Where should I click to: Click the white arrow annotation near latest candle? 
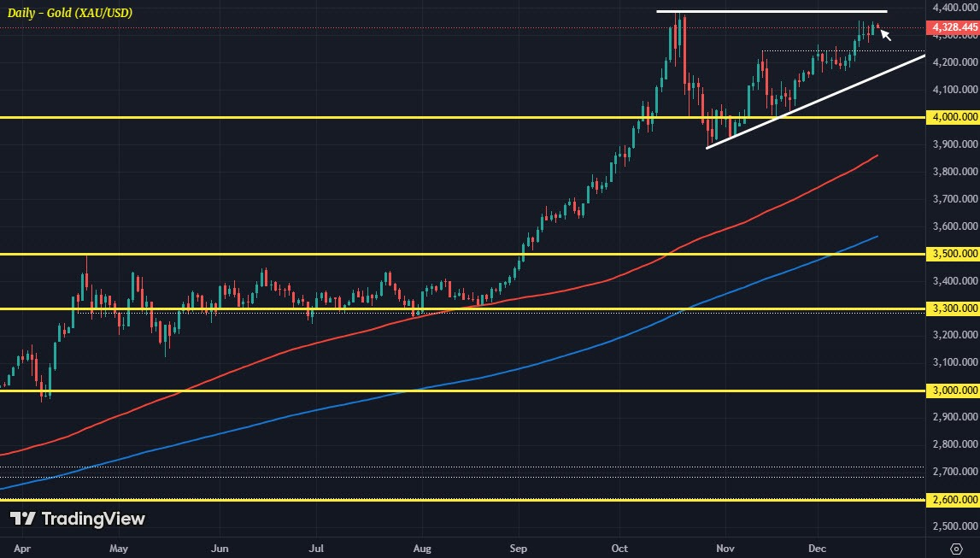coord(886,35)
